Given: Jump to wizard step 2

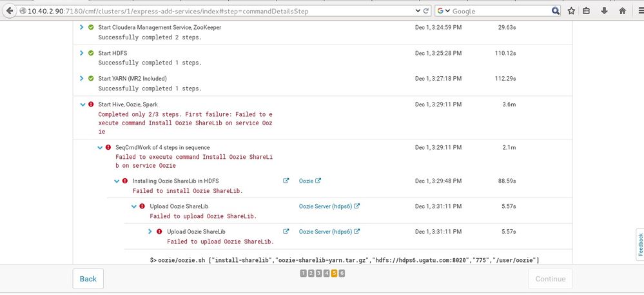Looking at the screenshot, I should [311, 273].
